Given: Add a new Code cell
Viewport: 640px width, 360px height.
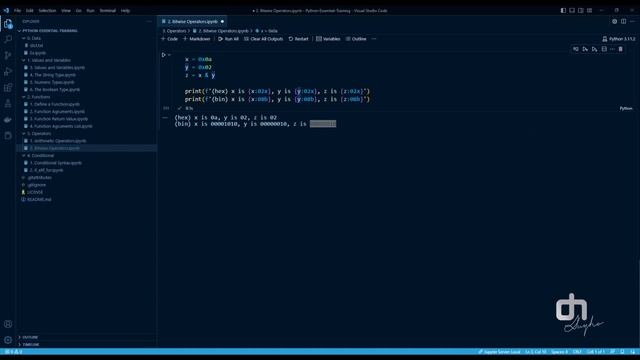Looking at the screenshot, I should click(x=169, y=39).
